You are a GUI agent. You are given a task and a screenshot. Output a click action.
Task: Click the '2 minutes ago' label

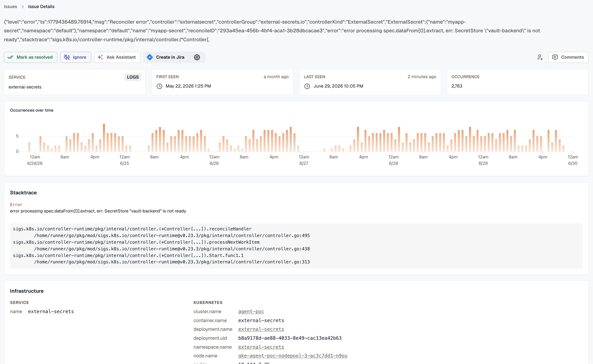tap(422, 77)
